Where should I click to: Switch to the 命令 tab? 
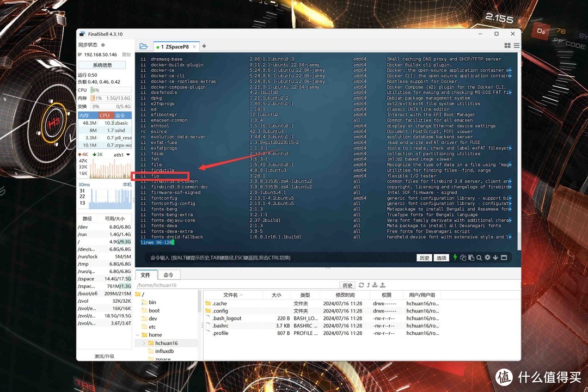point(169,275)
